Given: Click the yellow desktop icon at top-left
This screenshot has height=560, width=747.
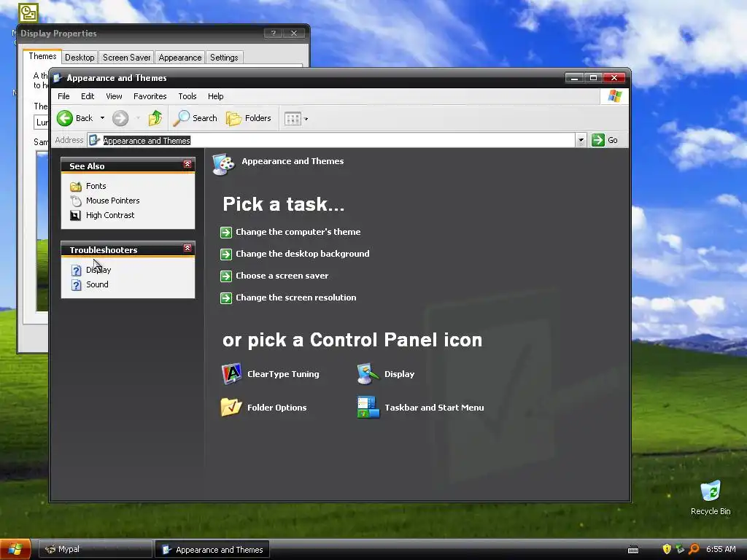Looking at the screenshot, I should coord(28,13).
